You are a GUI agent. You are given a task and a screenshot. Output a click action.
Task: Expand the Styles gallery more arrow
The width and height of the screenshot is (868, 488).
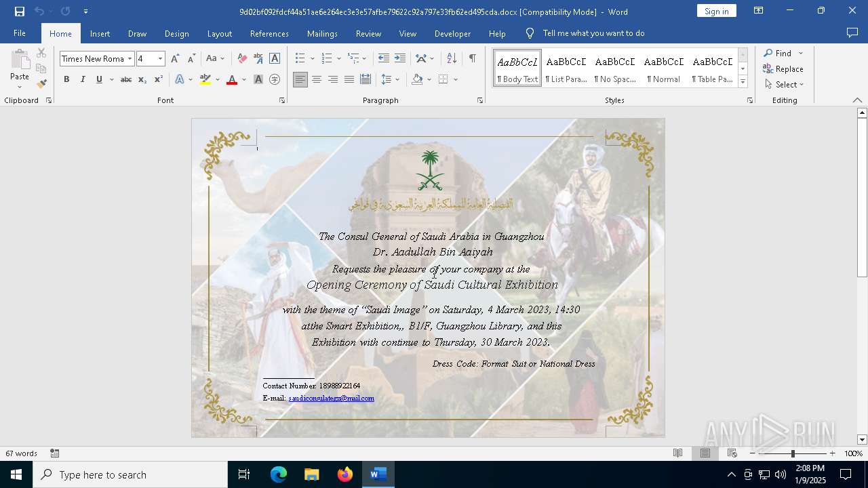(x=743, y=82)
